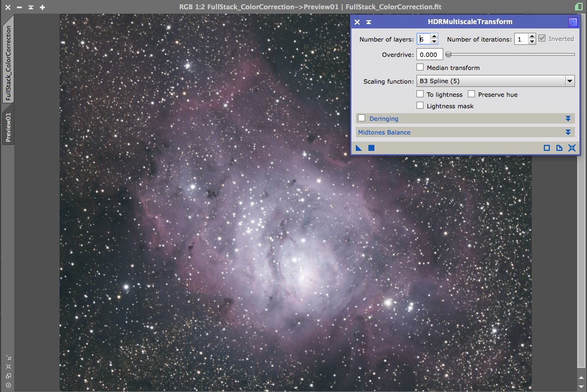The height and width of the screenshot is (392, 587).
Task: Click in the Number of layers field
Action: (x=424, y=39)
